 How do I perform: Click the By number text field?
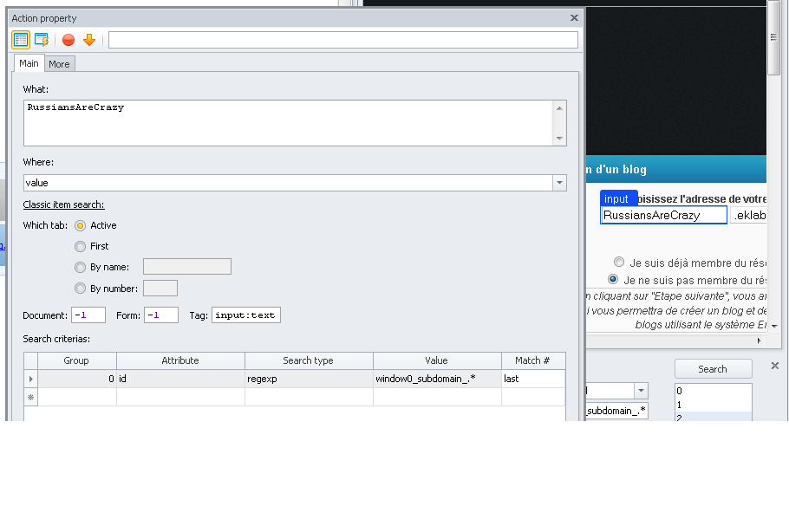[160, 289]
